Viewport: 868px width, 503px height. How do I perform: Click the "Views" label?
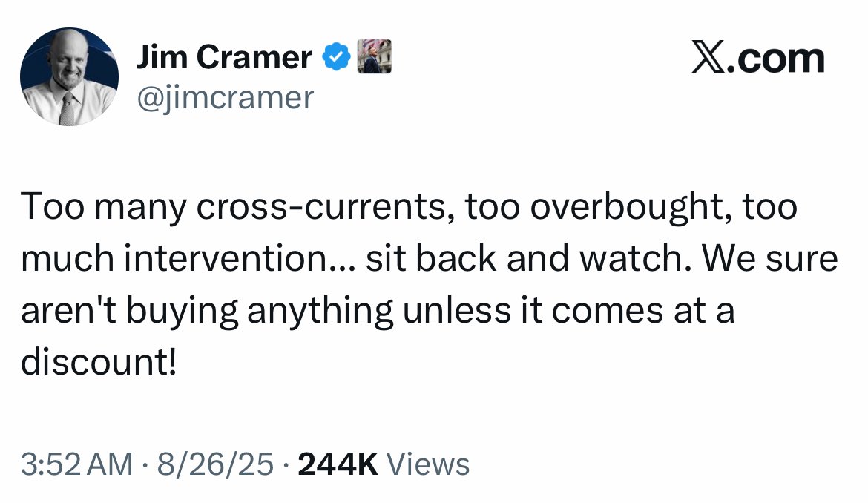(429, 464)
